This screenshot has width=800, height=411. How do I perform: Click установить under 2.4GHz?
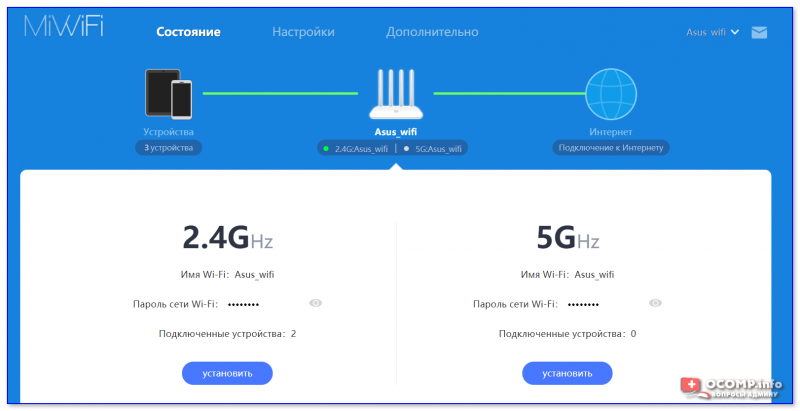coord(227,373)
